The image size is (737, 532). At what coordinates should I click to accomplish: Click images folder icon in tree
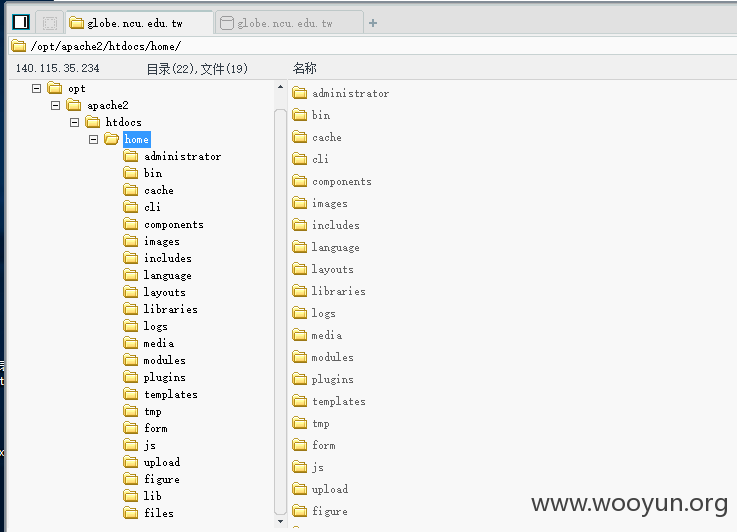(131, 241)
